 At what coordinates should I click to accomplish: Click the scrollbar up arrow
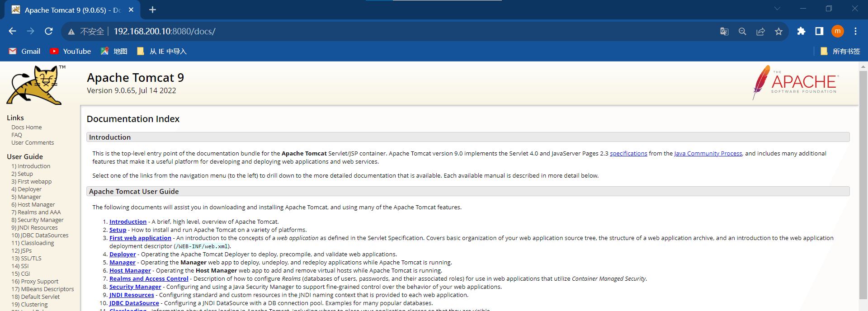click(863, 66)
